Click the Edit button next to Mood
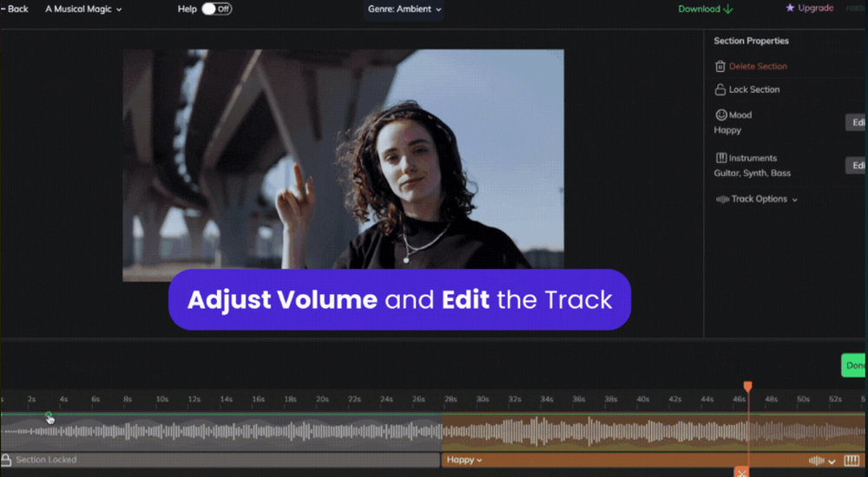 coord(857,122)
